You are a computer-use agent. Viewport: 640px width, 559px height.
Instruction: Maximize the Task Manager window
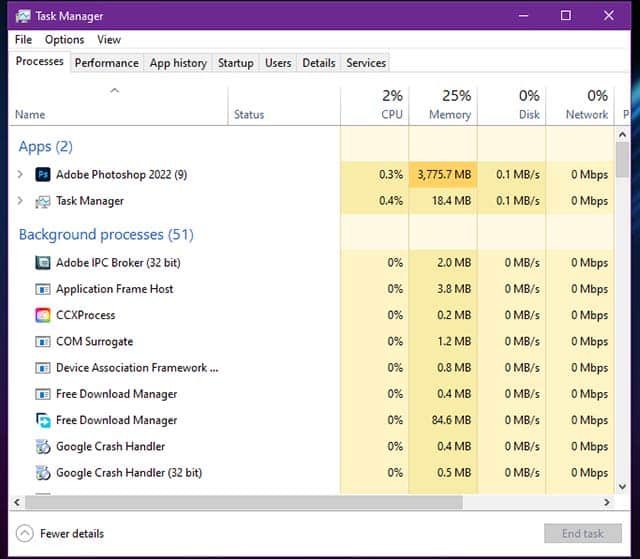(x=566, y=16)
